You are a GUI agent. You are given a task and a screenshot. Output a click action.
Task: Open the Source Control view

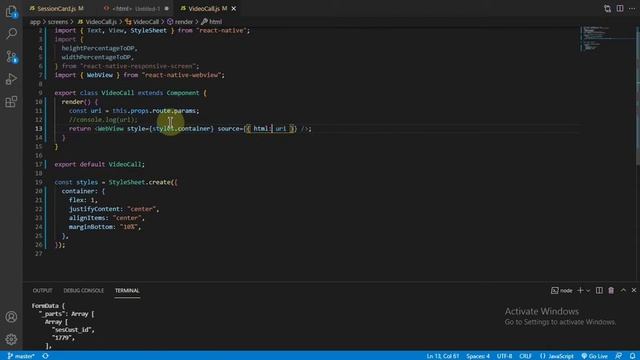11,56
